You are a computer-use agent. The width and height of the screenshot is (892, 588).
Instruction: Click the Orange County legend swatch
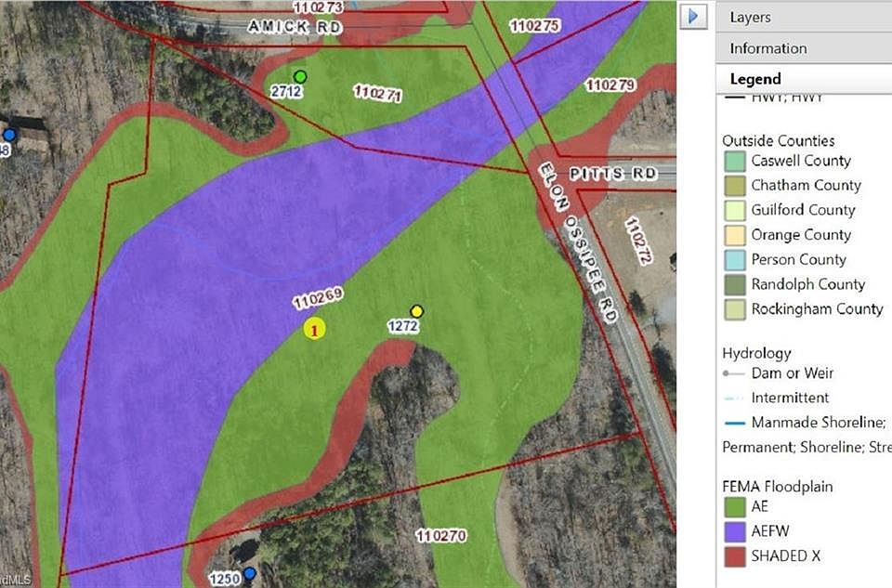734,235
